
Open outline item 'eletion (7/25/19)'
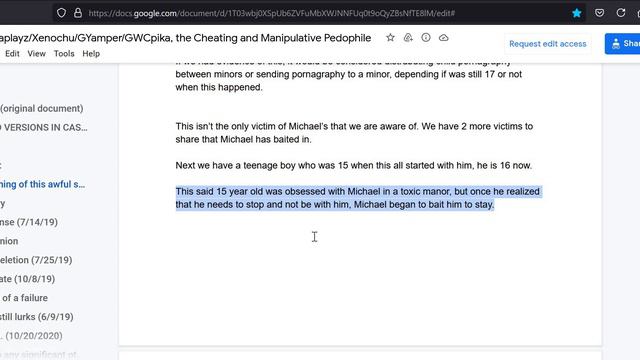[x=36, y=260]
